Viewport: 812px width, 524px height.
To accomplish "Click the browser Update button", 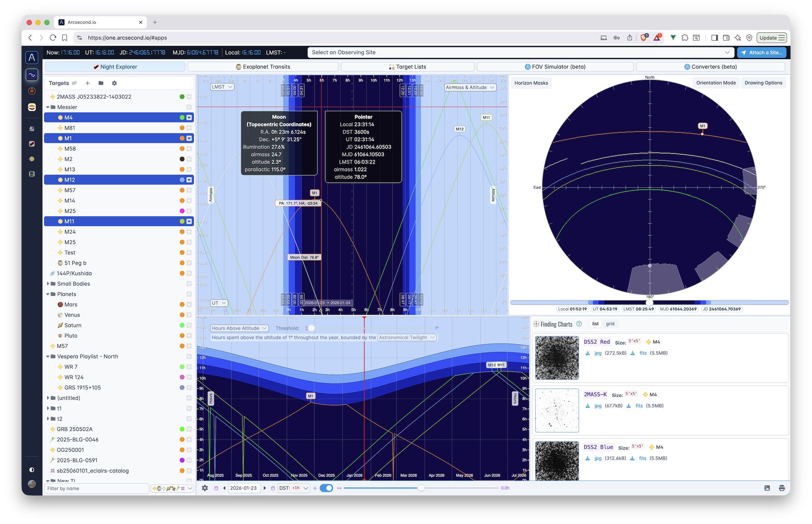I will [772, 38].
